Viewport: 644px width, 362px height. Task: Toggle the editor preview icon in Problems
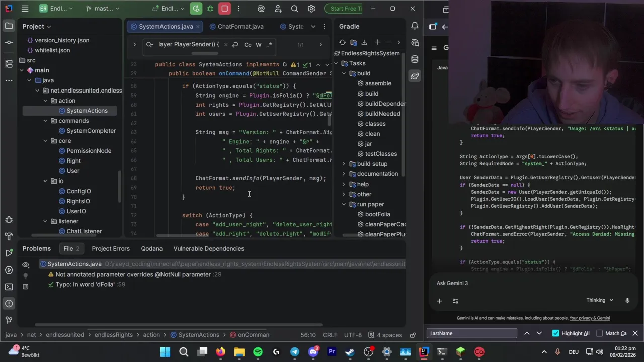click(26, 286)
